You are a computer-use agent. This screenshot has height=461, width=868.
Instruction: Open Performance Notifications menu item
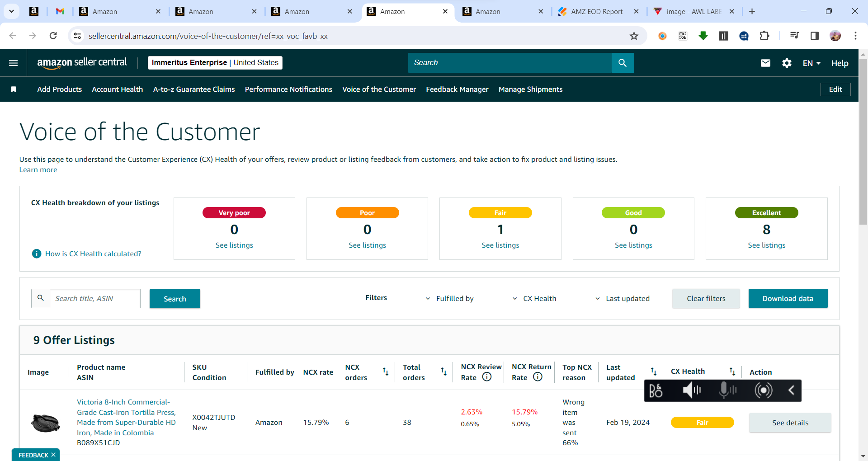[288, 89]
